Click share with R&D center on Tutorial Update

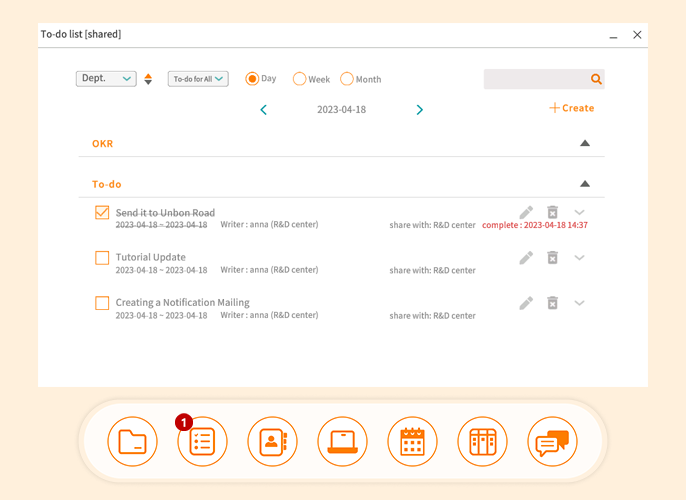pyautogui.click(x=433, y=270)
